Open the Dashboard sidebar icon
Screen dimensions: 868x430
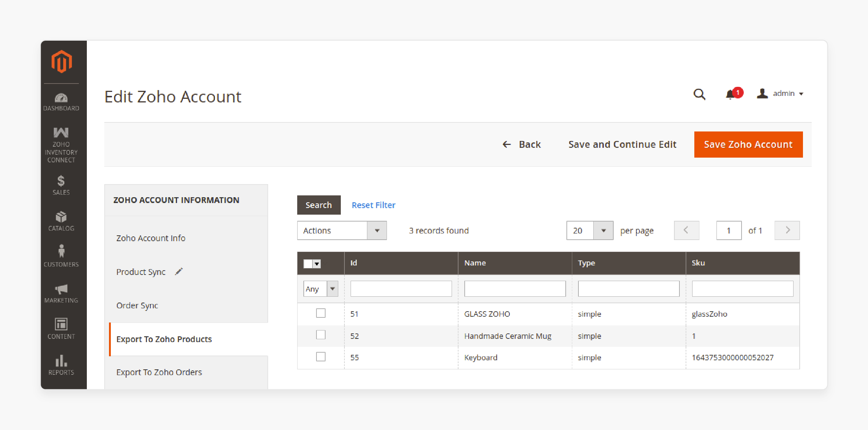tap(61, 102)
